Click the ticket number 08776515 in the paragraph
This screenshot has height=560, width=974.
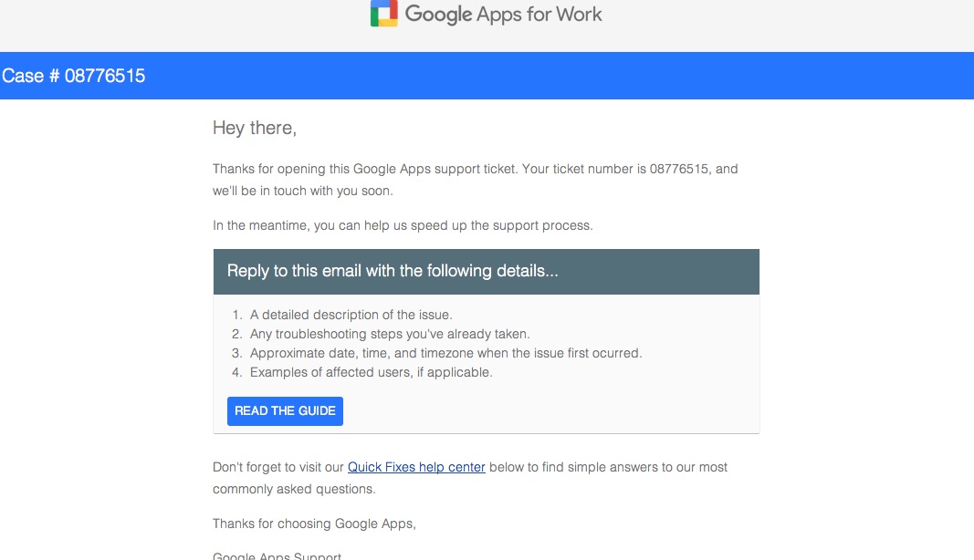pos(679,169)
